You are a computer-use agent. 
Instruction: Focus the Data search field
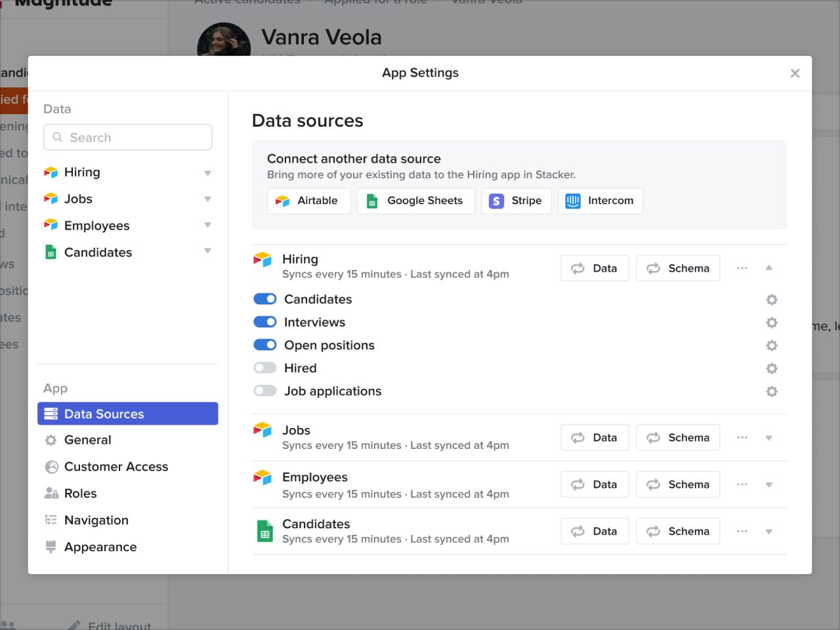128,137
